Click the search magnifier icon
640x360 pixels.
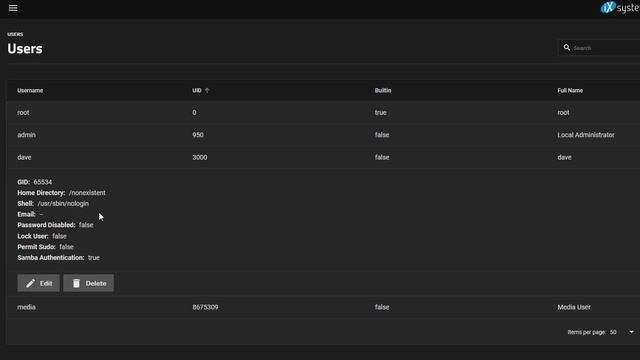(567, 48)
